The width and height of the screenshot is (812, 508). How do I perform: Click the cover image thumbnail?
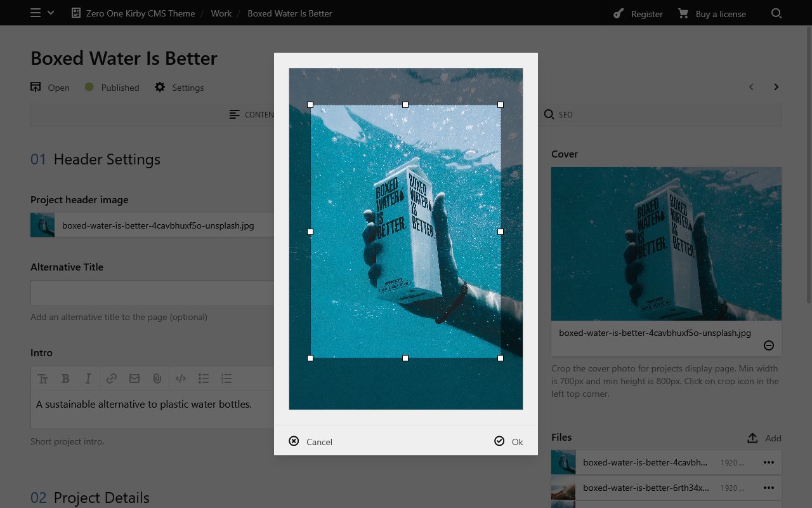[x=666, y=244]
